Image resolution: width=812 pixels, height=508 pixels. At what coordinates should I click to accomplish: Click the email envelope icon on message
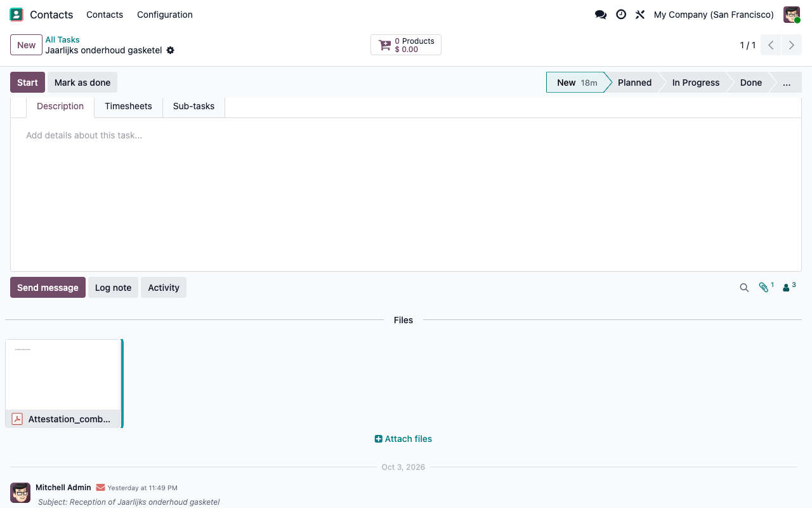[x=100, y=488]
